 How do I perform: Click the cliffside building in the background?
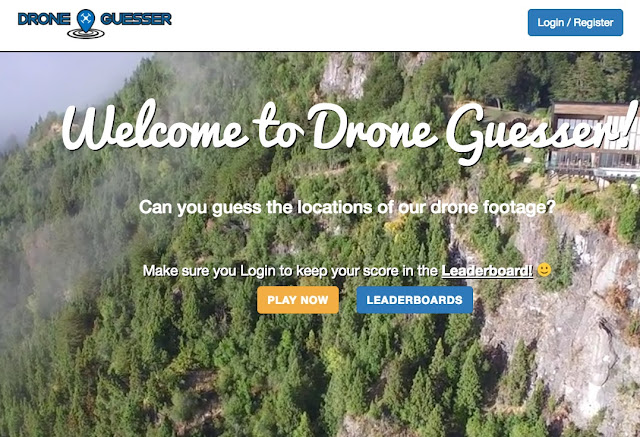coord(594,141)
